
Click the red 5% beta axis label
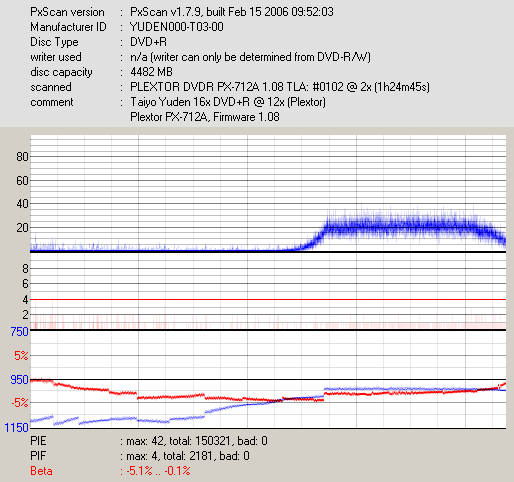(x=21, y=356)
